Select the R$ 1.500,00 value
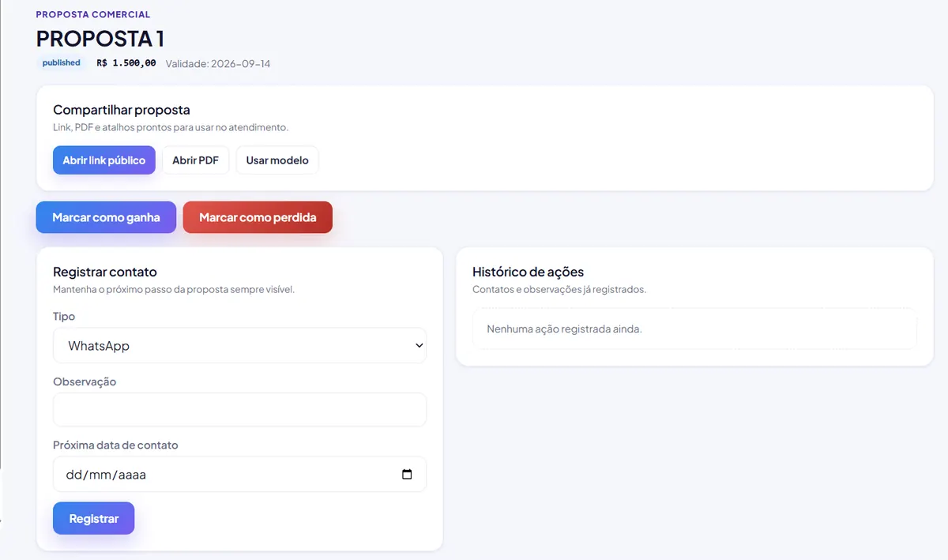The height and width of the screenshot is (560, 948). click(126, 63)
